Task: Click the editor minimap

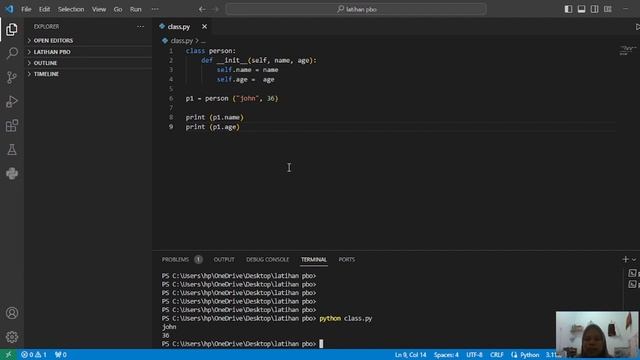Action: click(628, 50)
